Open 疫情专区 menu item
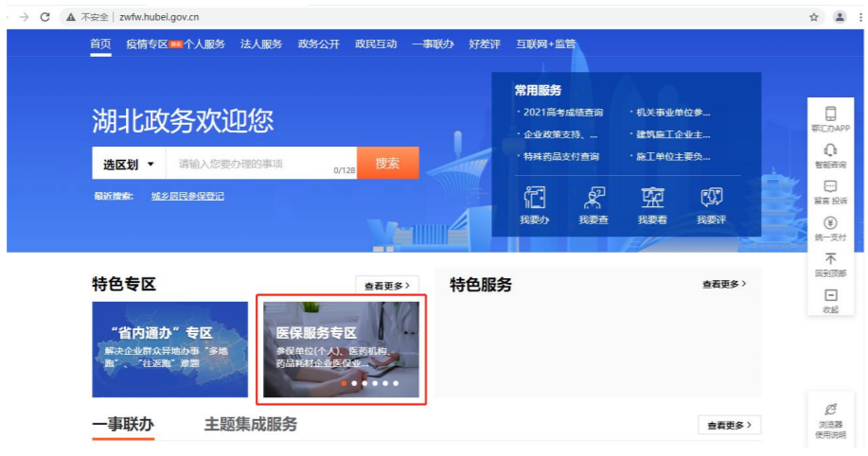Screen dimensions: 868x456 (x=147, y=44)
